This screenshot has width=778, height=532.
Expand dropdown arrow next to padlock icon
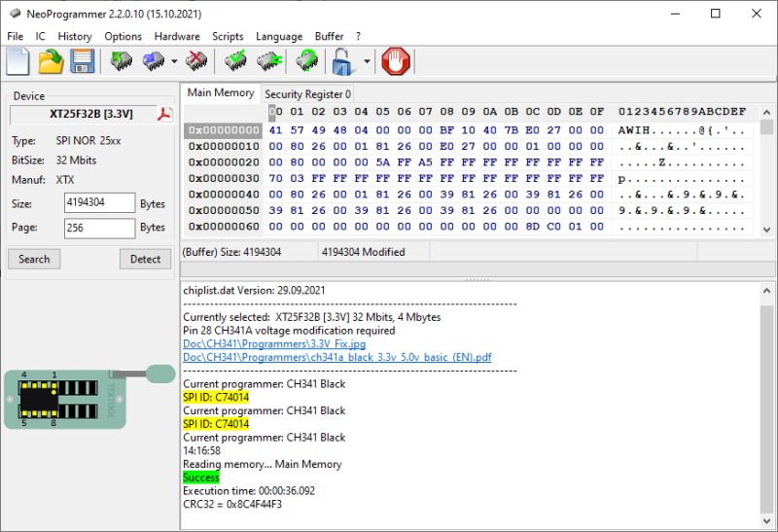click(x=367, y=61)
